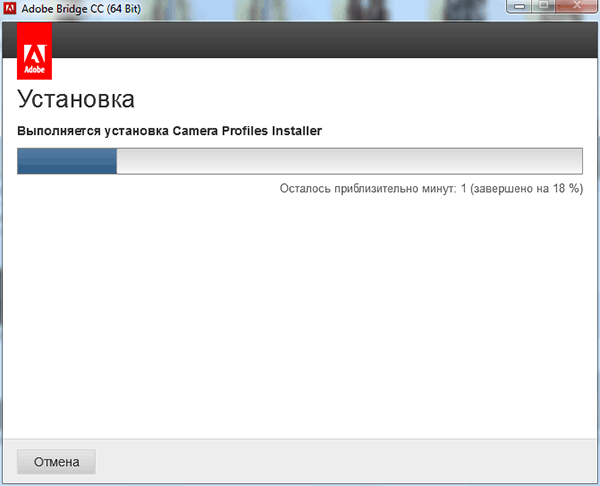Select the Установка heading text
Viewport: 600px width, 486px height.
click(76, 99)
